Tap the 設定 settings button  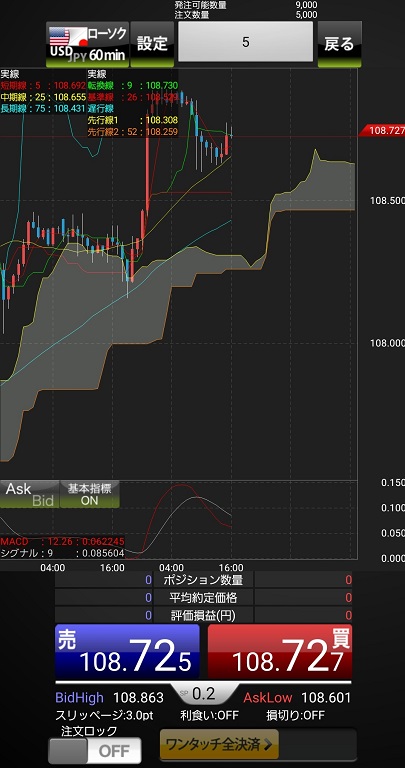tap(152, 44)
